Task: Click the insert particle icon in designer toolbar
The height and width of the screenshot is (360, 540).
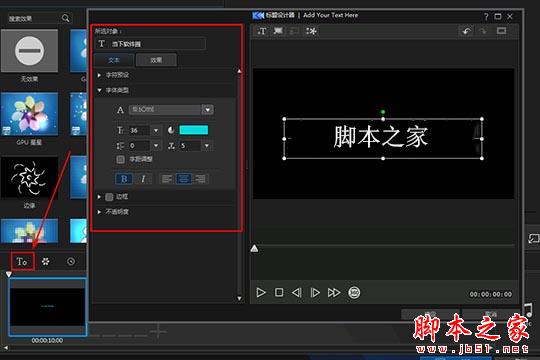Action: coord(311,31)
